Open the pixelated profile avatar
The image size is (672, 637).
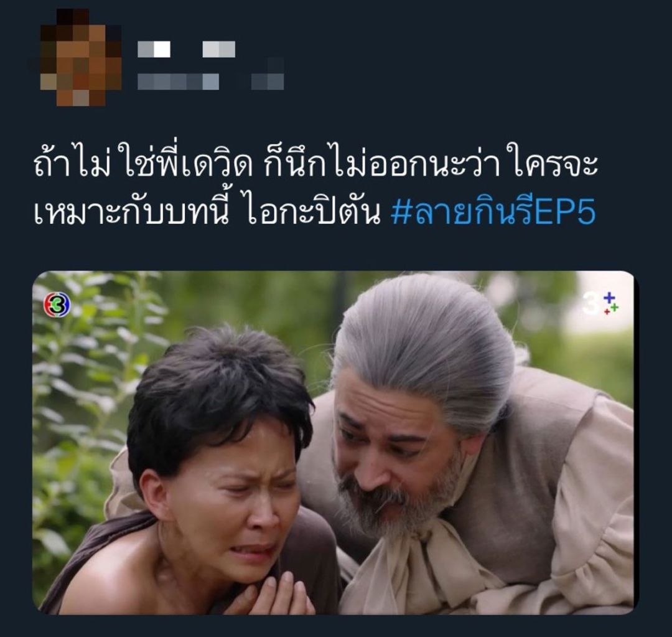(75, 57)
